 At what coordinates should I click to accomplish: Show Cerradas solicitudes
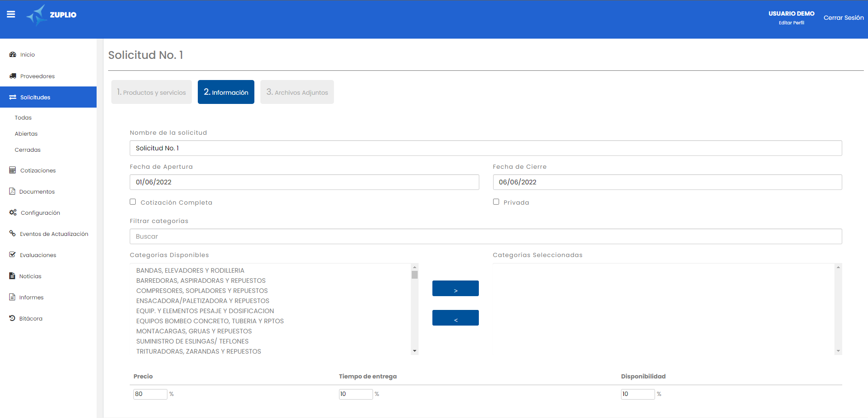(x=28, y=150)
